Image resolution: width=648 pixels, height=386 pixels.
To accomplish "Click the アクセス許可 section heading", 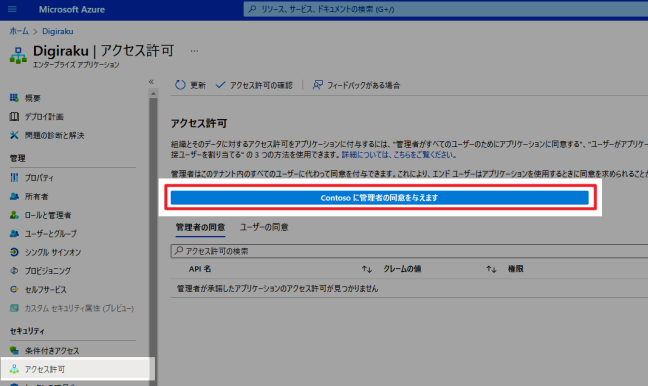I will (x=199, y=123).
